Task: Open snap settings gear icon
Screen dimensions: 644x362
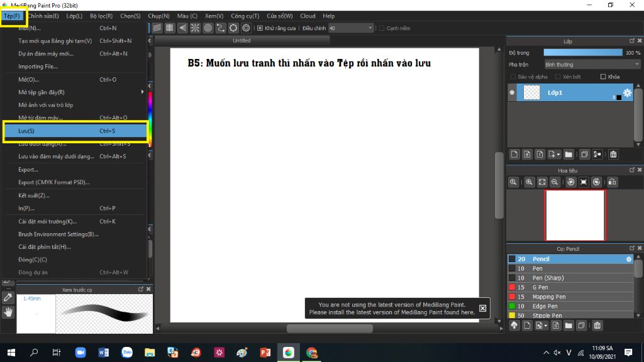Action: click(x=246, y=28)
